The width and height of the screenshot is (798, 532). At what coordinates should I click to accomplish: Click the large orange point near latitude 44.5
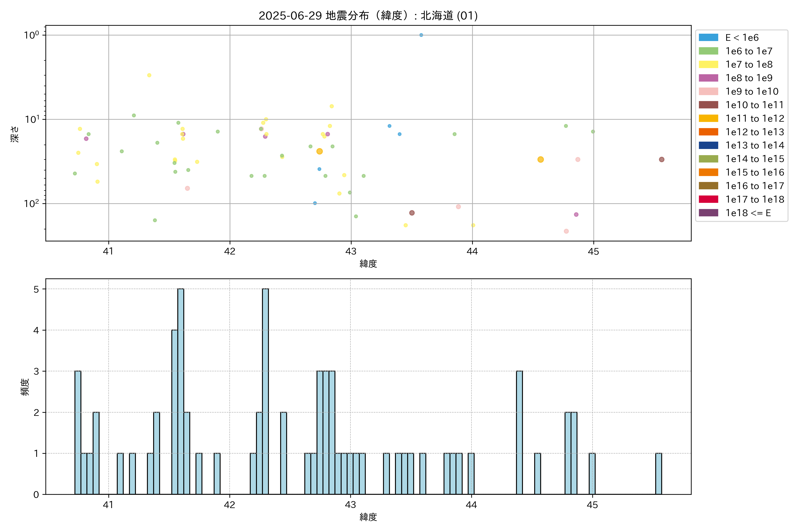tap(540, 159)
